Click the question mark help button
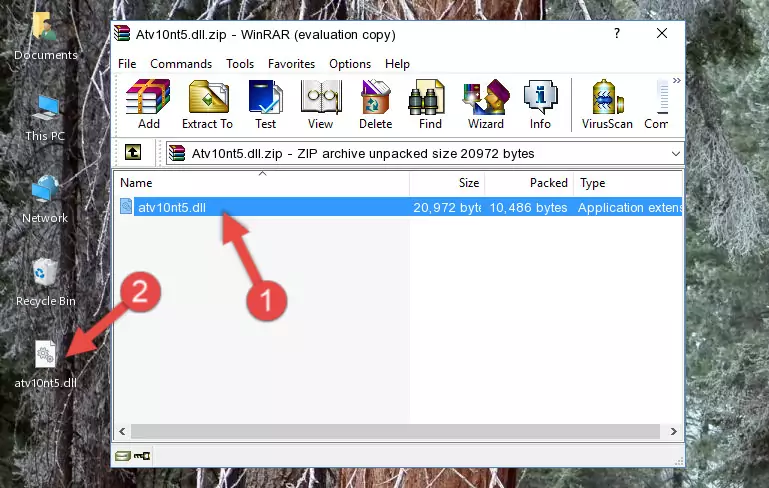This screenshot has height=488, width=769. coord(617,33)
